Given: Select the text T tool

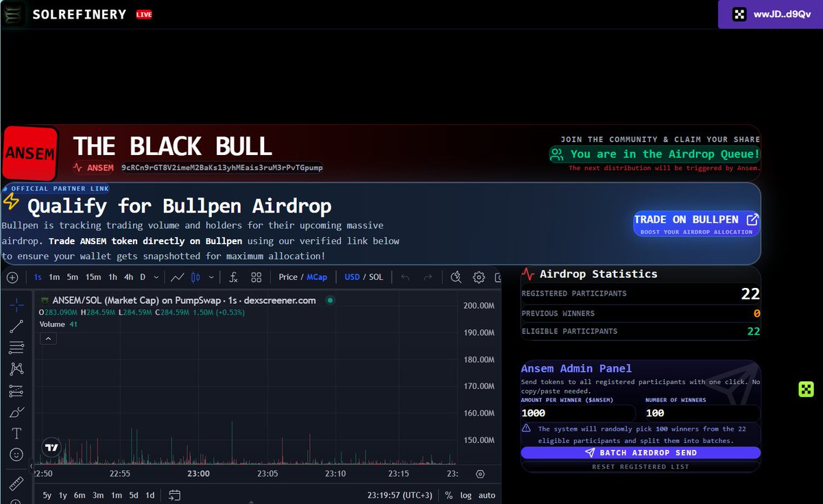Looking at the screenshot, I should point(16,433).
